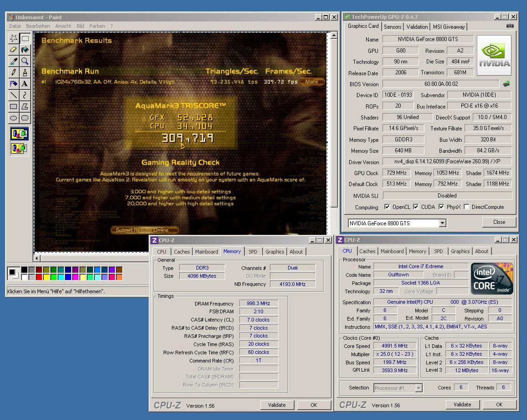Open Mainboard tab in the CPU-Z CPU window
This screenshot has height=420, width=527.
tap(392, 251)
